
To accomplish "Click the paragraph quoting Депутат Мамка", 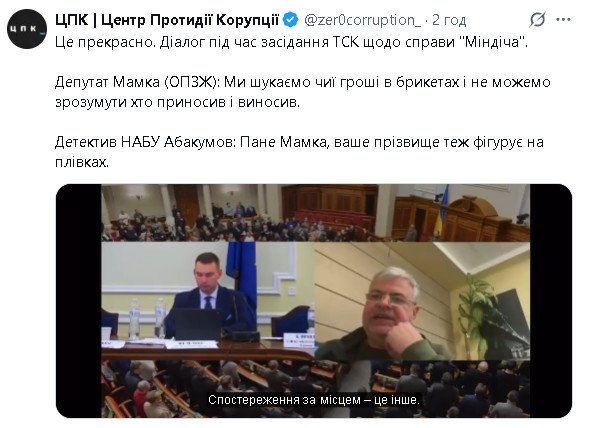I will pos(303,92).
